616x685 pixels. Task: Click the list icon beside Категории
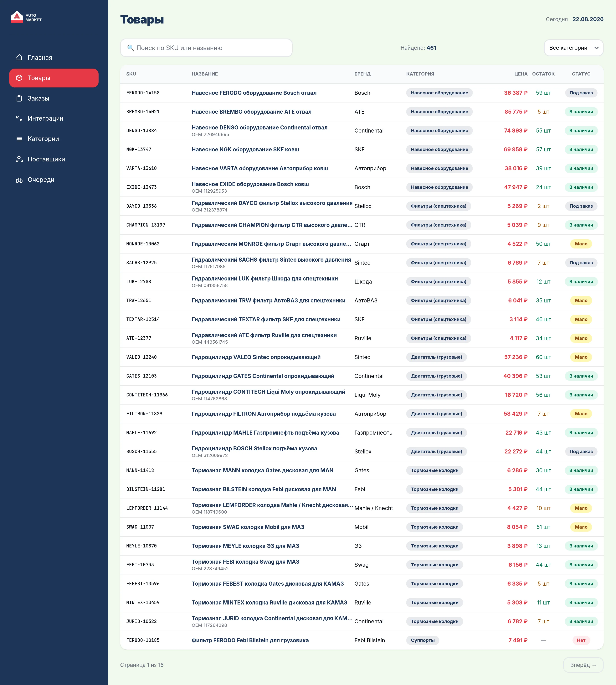click(19, 139)
